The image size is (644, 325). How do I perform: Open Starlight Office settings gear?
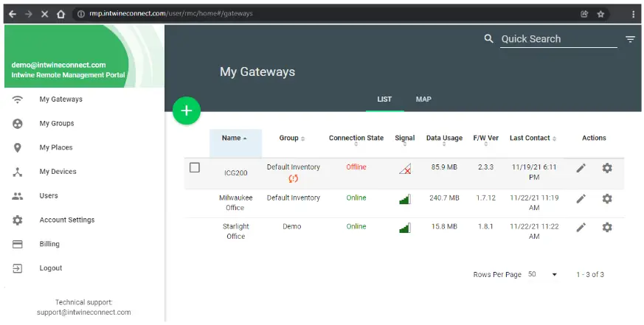[x=607, y=227]
